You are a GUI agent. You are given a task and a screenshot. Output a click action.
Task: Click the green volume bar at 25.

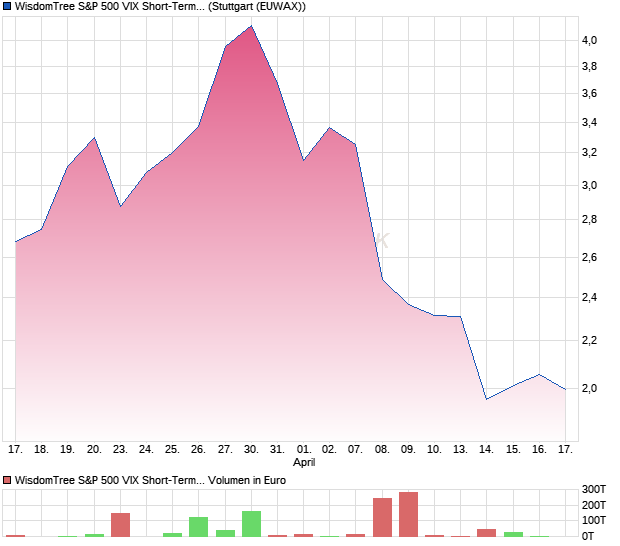[172, 535]
